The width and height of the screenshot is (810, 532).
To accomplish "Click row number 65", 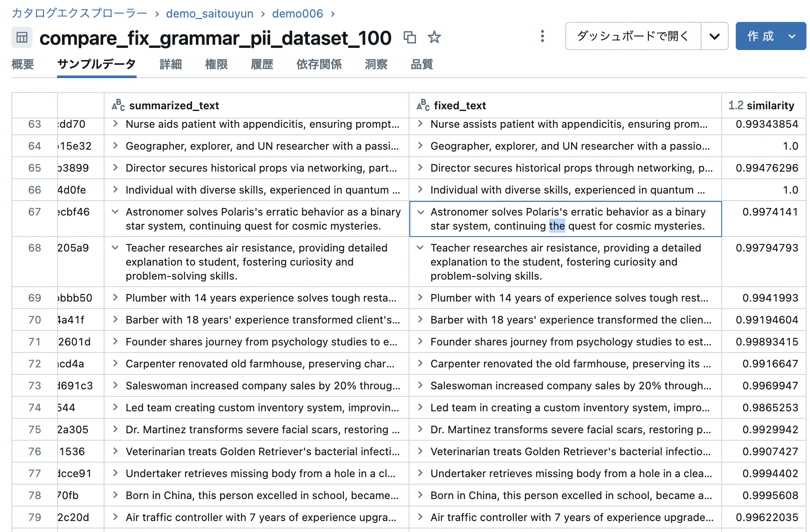I will [35, 168].
